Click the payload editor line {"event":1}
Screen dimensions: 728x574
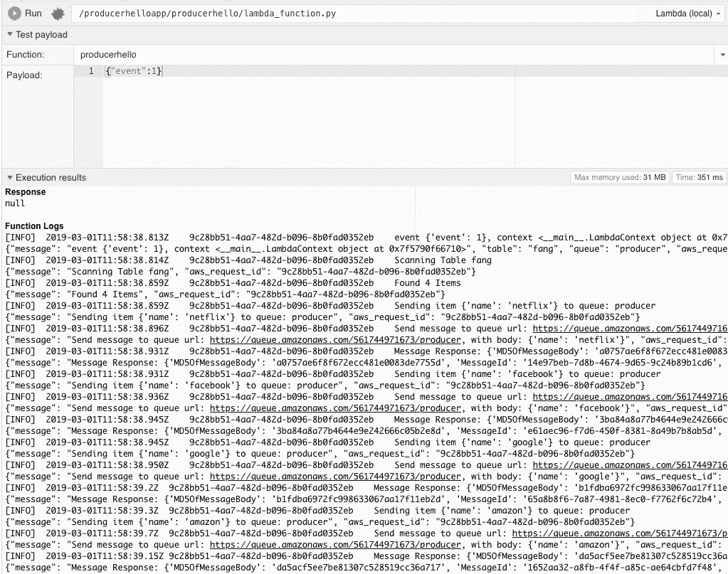pos(134,71)
